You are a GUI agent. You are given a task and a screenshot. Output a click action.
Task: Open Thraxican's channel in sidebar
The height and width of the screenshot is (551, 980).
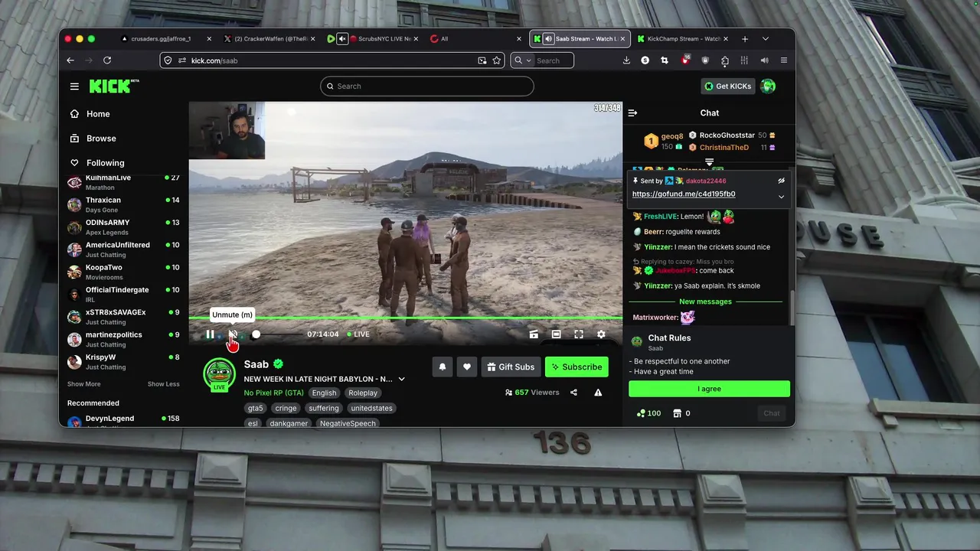pyautogui.click(x=123, y=204)
